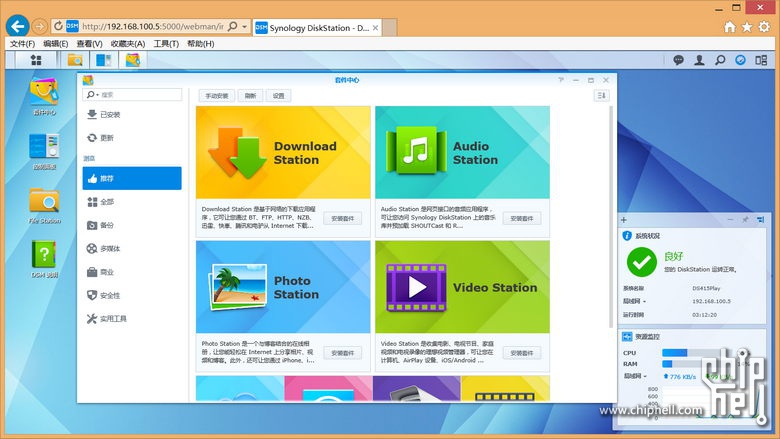Viewport: 780px width, 439px height.
Task: Select 全部 category in sidebar
Action: click(132, 202)
